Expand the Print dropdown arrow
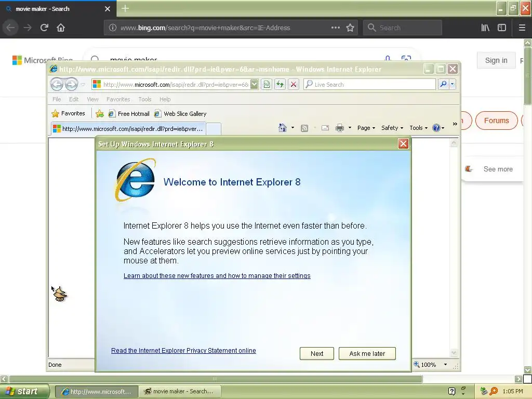532x399 pixels. tap(350, 128)
